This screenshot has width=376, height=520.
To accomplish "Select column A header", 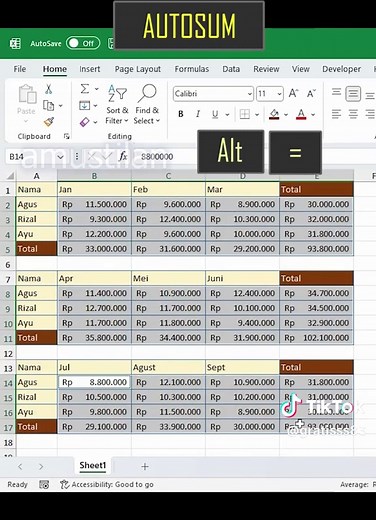I will tap(36, 176).
